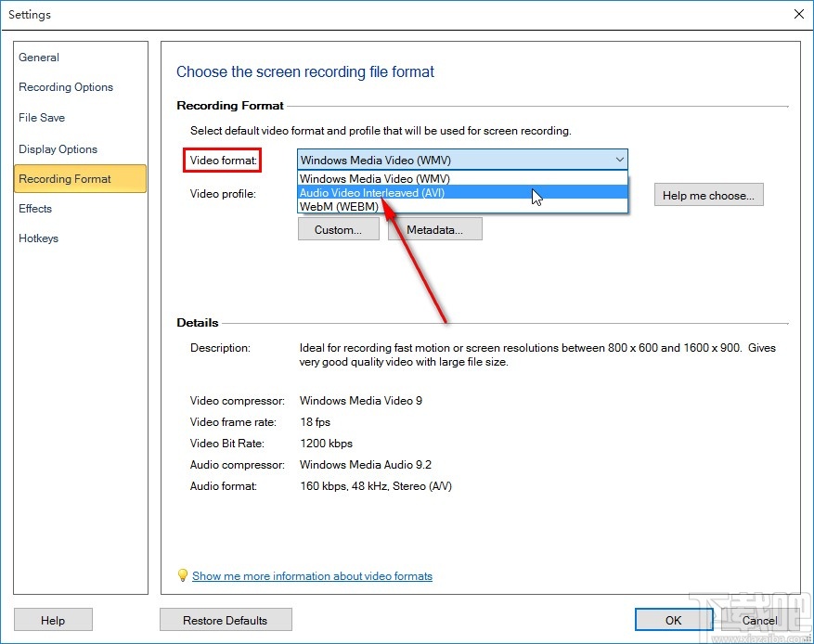Click the Windows Media Video 9 value
This screenshot has width=814, height=644.
[361, 401]
